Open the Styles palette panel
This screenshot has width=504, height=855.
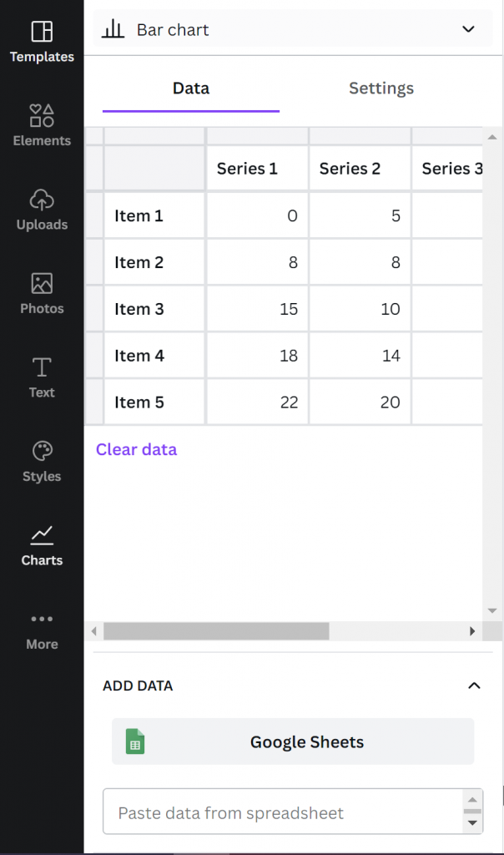[42, 462]
